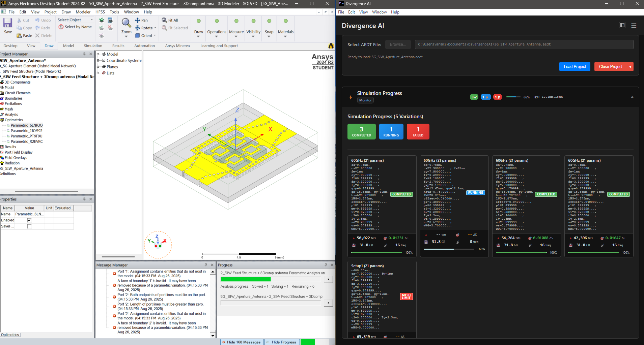This screenshot has width=644, height=345.
Task: Click the Close Project button
Action: [610, 66]
